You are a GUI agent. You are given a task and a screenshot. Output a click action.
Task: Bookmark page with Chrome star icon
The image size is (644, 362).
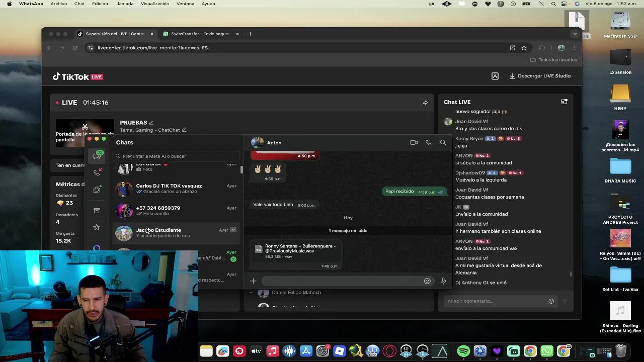point(524,48)
